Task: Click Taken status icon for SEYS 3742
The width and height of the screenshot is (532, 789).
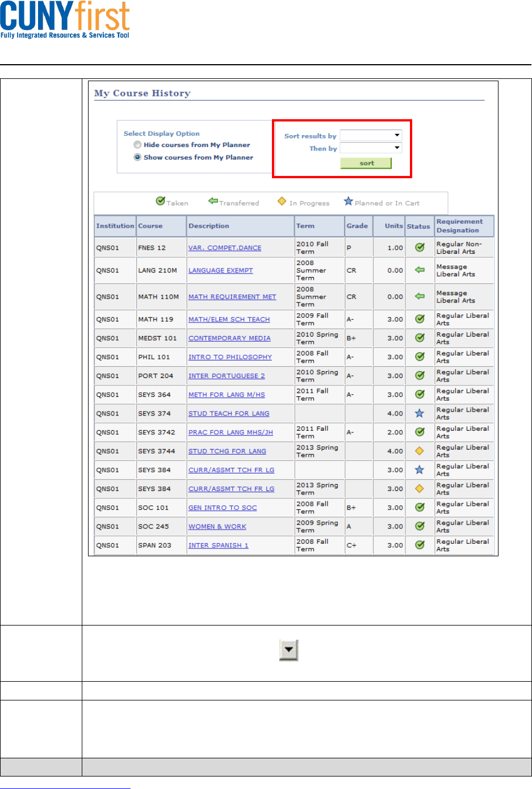Action: point(420,432)
